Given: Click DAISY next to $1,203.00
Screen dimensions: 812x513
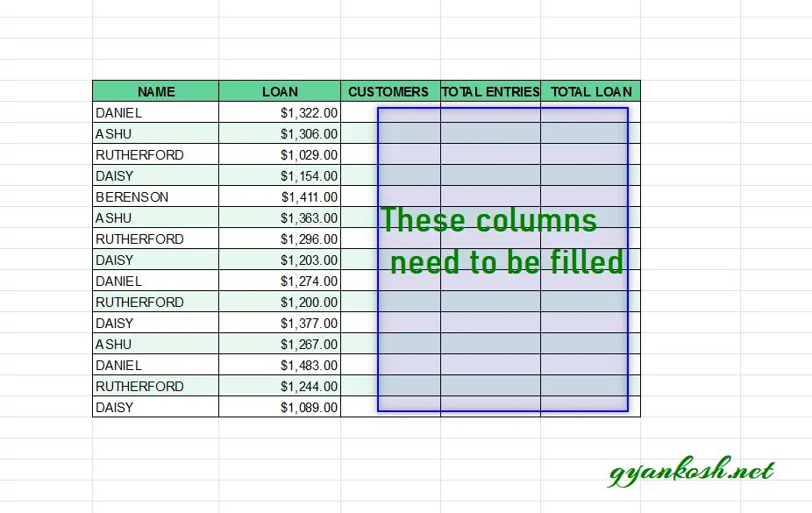Looking at the screenshot, I should pyautogui.click(x=156, y=260).
